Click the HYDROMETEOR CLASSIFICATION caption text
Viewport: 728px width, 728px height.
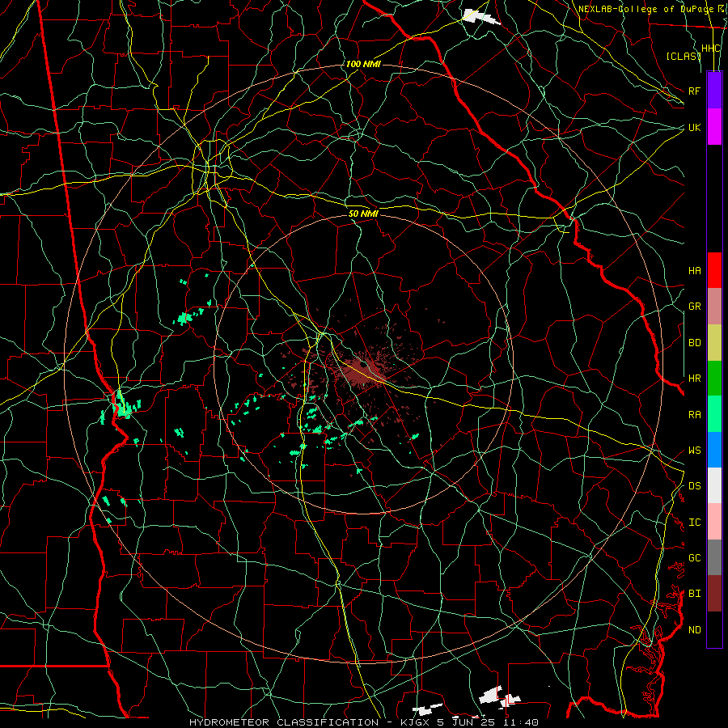tap(284, 722)
